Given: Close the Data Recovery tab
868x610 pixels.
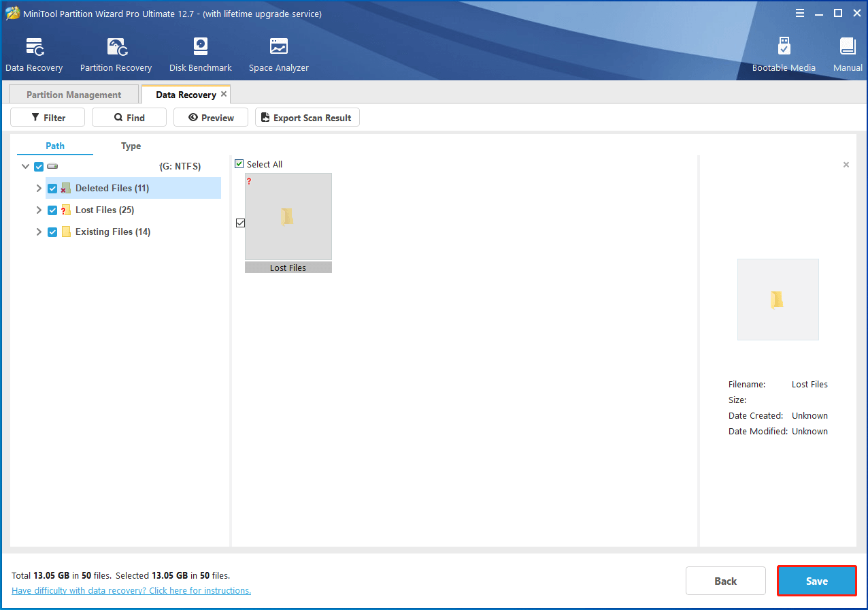Looking at the screenshot, I should pyautogui.click(x=224, y=95).
